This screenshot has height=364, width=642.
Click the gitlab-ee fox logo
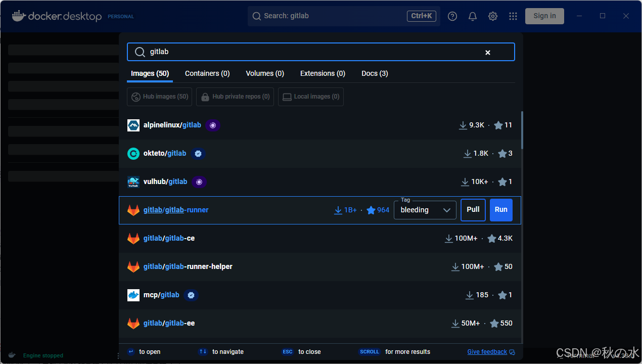click(x=133, y=323)
